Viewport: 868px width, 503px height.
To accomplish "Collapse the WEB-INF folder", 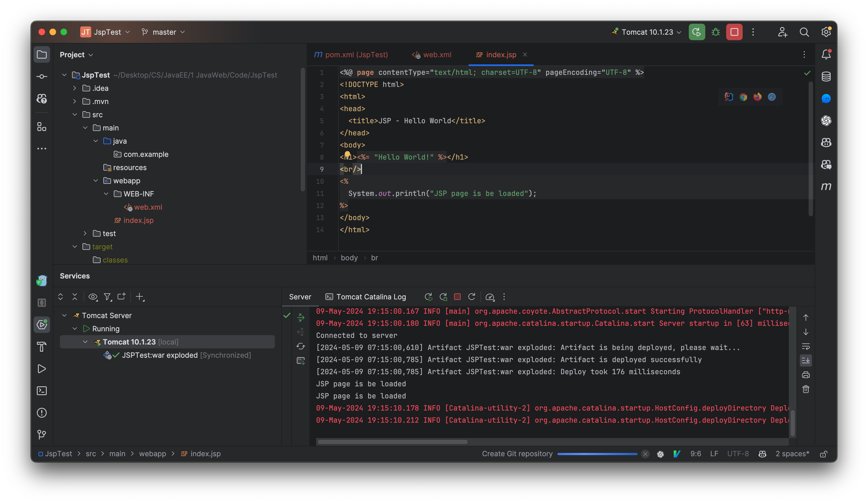I will coord(106,193).
